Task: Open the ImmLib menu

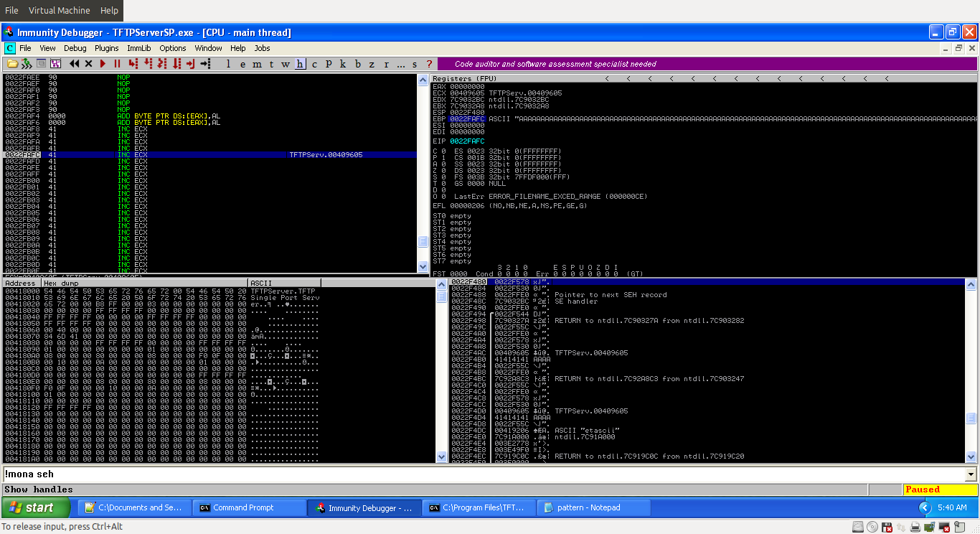Action: [139, 48]
